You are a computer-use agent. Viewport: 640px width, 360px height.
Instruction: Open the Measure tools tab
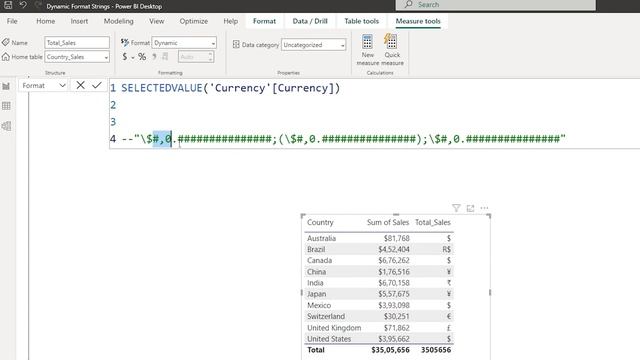click(x=418, y=21)
